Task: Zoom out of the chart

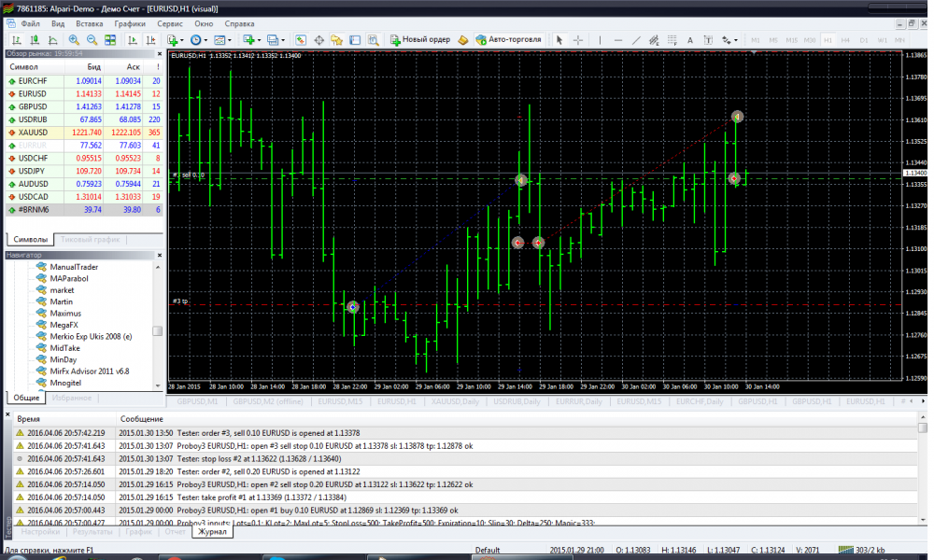Action: pyautogui.click(x=92, y=40)
